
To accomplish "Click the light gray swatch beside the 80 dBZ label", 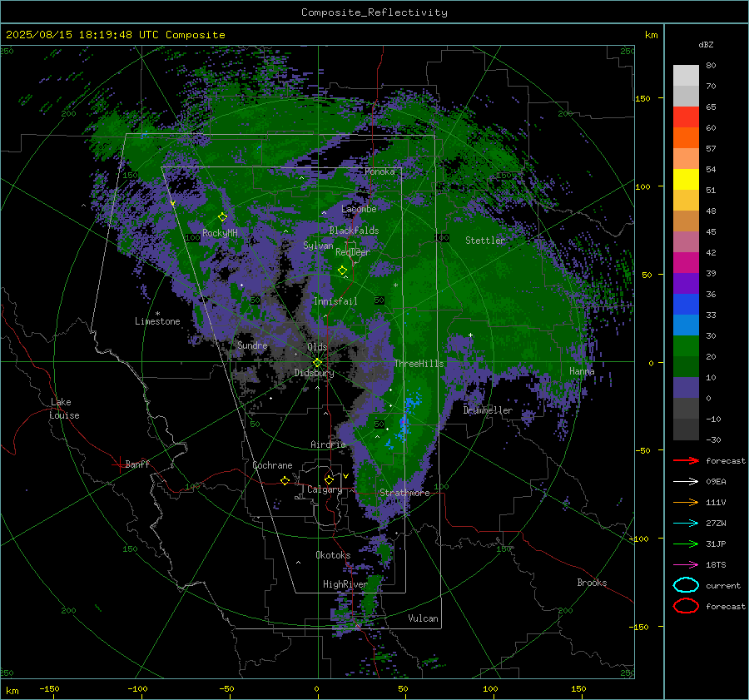I will [x=686, y=76].
